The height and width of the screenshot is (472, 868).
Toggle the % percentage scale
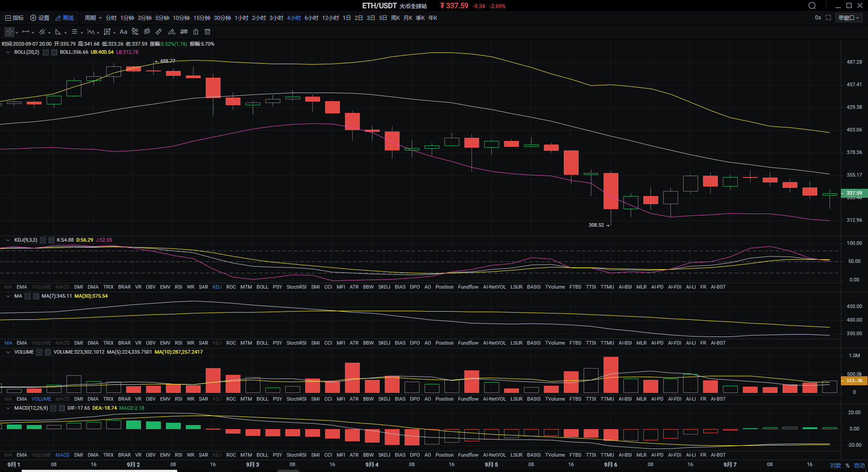pyautogui.click(x=847, y=465)
